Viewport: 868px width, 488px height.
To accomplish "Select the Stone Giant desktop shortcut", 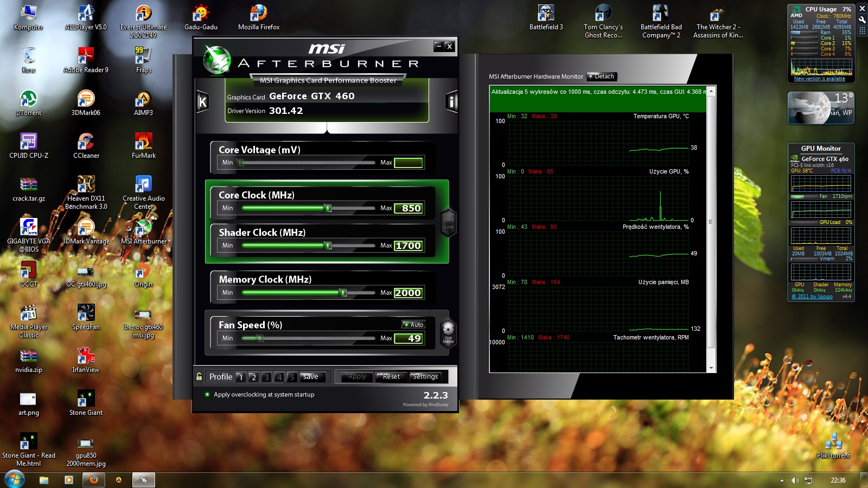I will (86, 403).
